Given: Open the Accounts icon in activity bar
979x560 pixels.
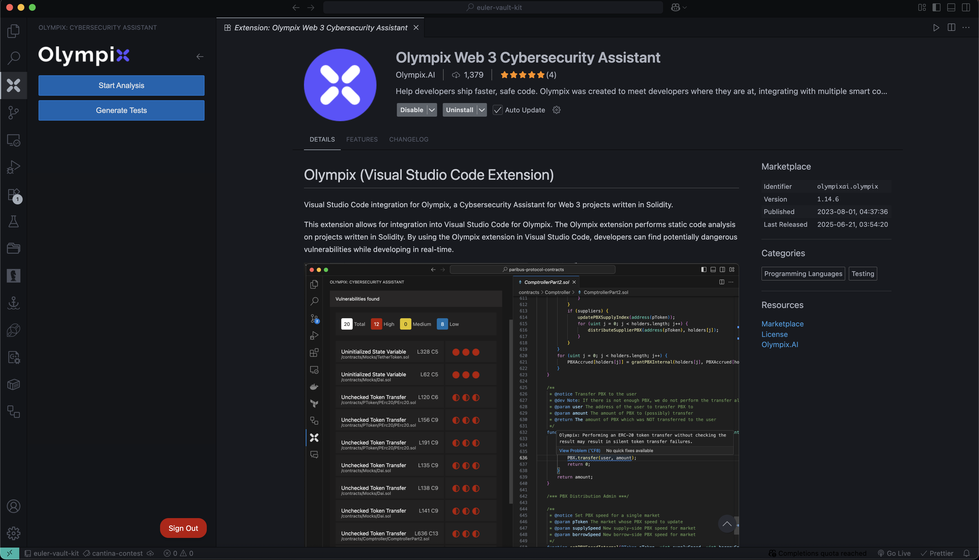Looking at the screenshot, I should tap(14, 506).
